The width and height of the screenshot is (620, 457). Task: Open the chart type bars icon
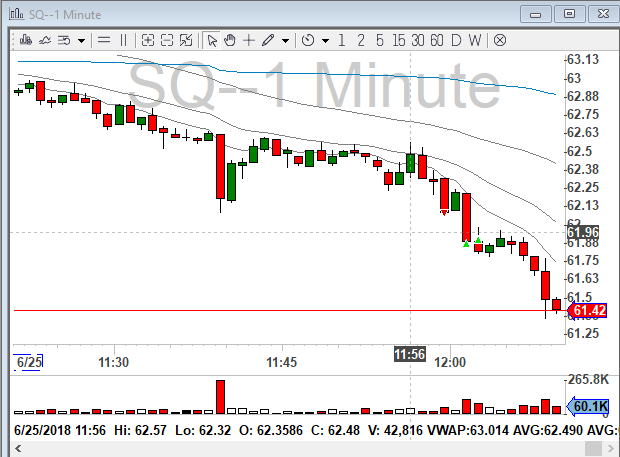(x=26, y=40)
